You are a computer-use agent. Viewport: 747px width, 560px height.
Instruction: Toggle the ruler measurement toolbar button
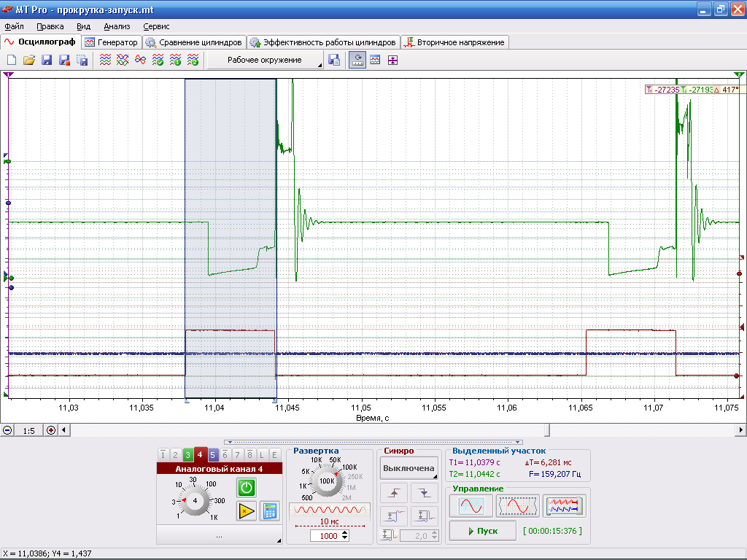357,60
